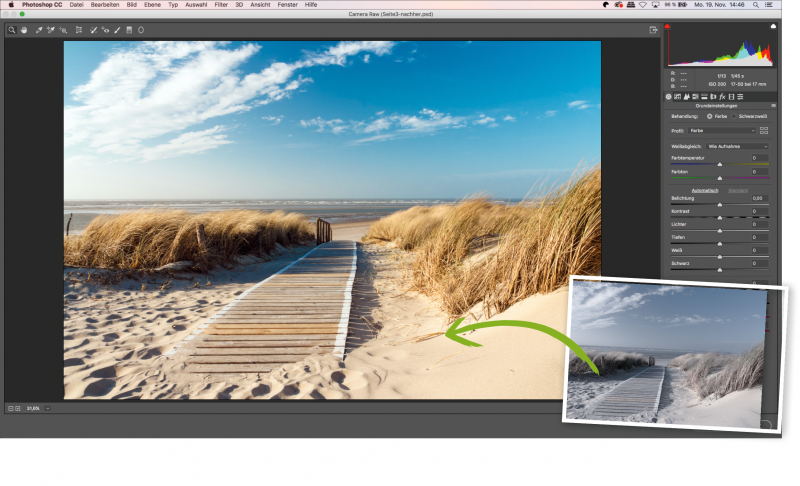Select the Color Sampler tool
This screenshot has width=800, height=486.
(x=51, y=30)
